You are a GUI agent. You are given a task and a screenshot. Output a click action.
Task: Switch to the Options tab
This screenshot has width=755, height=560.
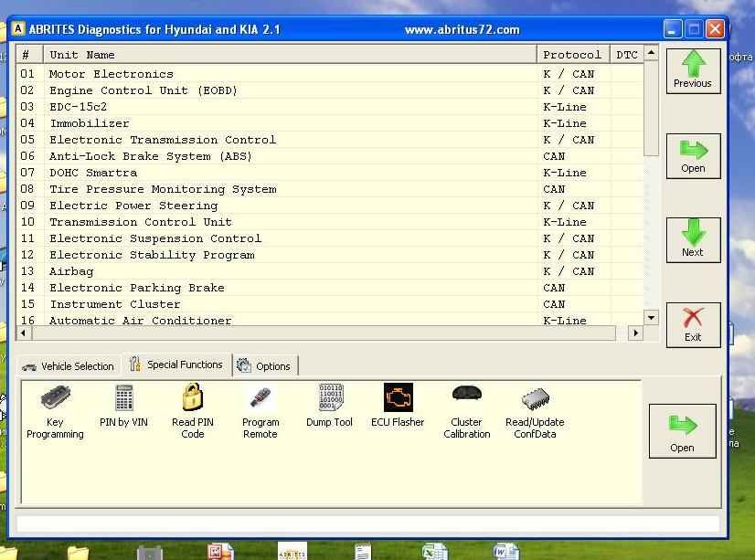point(265,366)
